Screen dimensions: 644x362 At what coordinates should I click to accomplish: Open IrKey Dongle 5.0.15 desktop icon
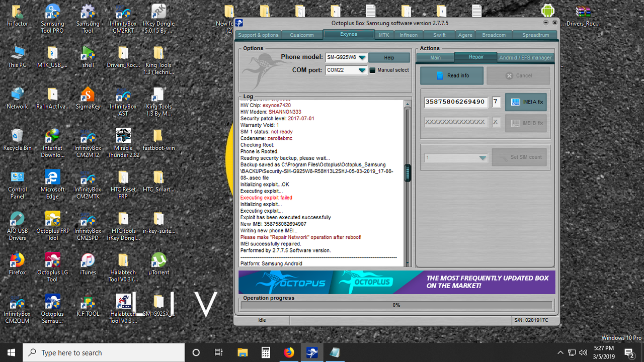click(x=158, y=19)
